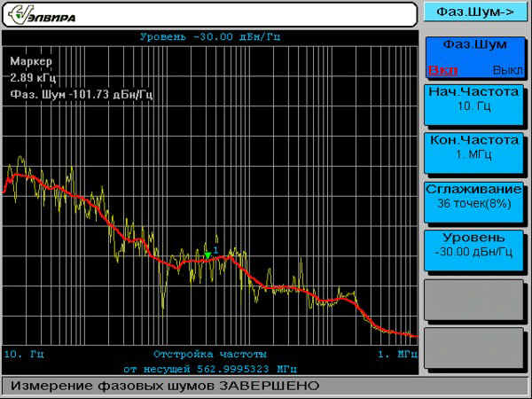
Task: Select the Кон.Частота 1 МГц softkey
Action: (473, 153)
